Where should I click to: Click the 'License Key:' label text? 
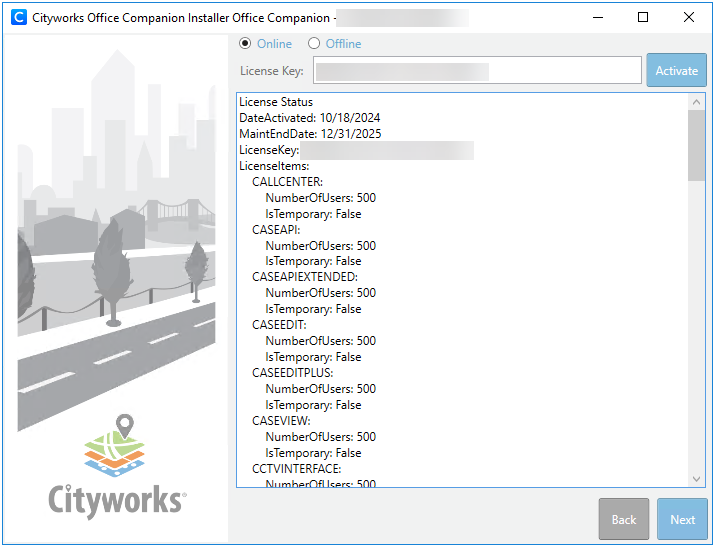(271, 71)
